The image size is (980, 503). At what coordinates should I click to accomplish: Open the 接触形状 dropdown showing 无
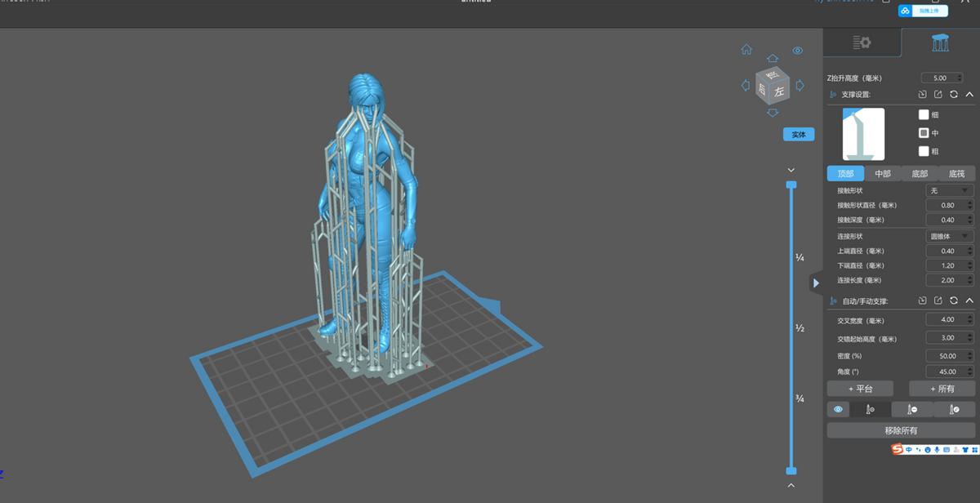click(x=950, y=189)
